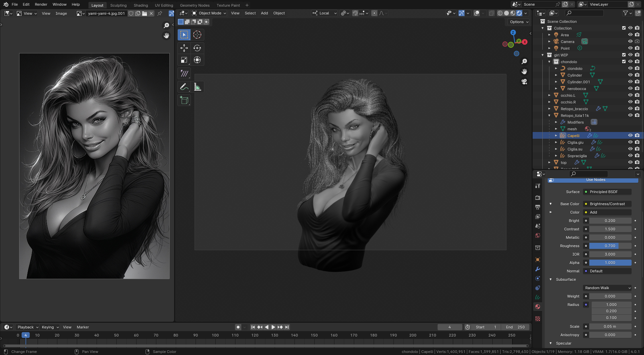This screenshot has height=355, width=644.
Task: Open the Render menu
Action: 41,4
